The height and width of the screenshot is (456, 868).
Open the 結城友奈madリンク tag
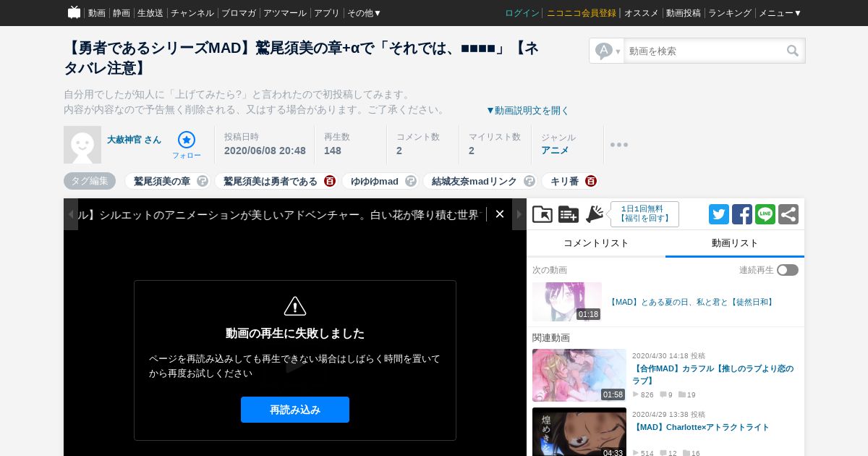coord(475,181)
